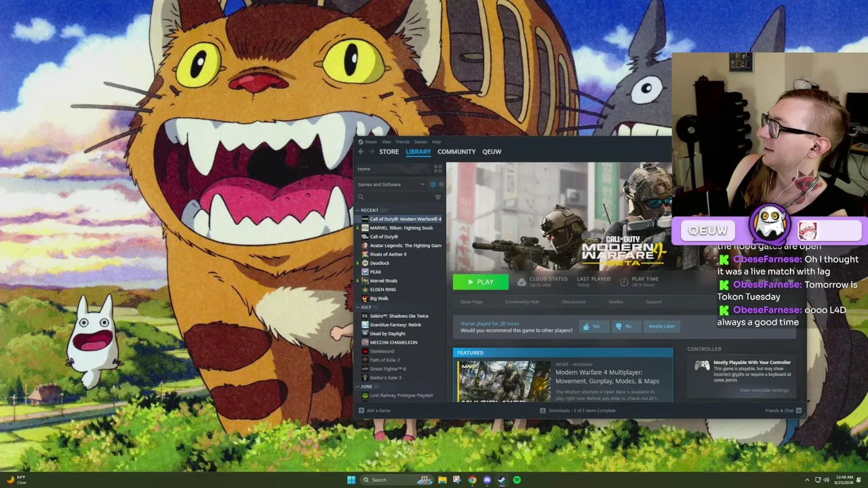Open the Community Hub link

point(522,302)
